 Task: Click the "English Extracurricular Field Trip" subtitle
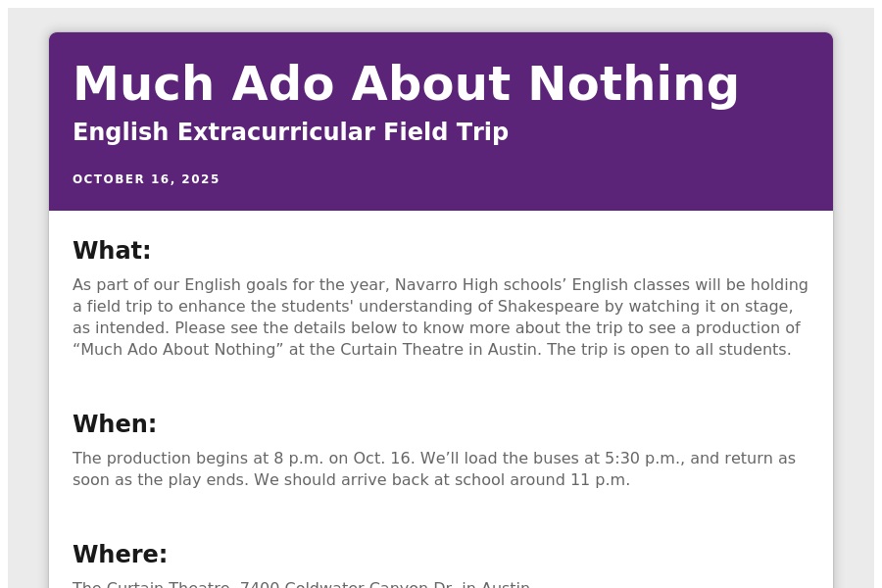tap(290, 132)
